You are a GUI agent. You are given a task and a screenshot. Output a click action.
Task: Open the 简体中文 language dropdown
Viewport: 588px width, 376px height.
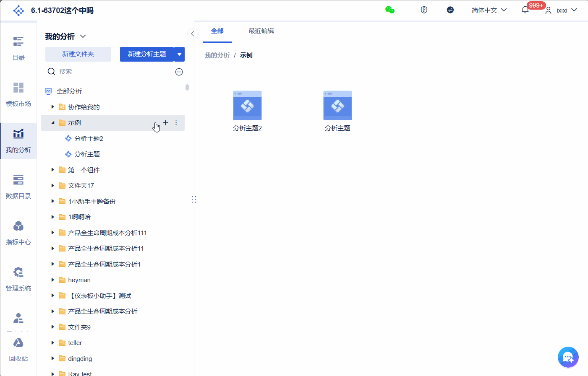point(489,10)
